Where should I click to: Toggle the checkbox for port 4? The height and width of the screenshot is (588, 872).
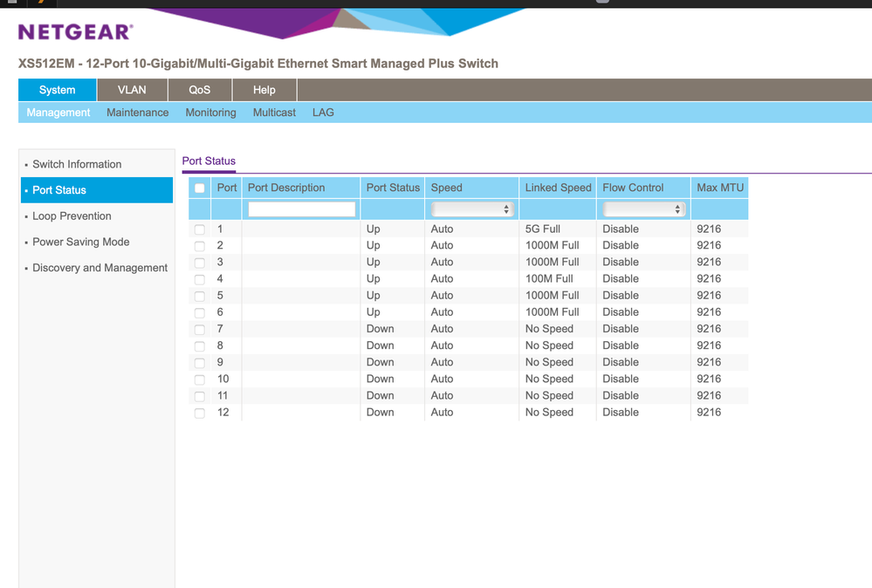[200, 279]
